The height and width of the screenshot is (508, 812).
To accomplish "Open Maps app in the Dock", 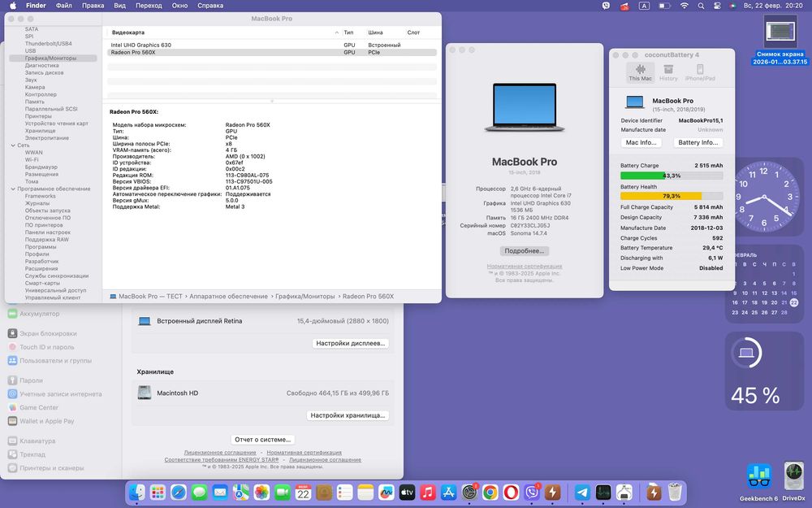I will (x=241, y=492).
